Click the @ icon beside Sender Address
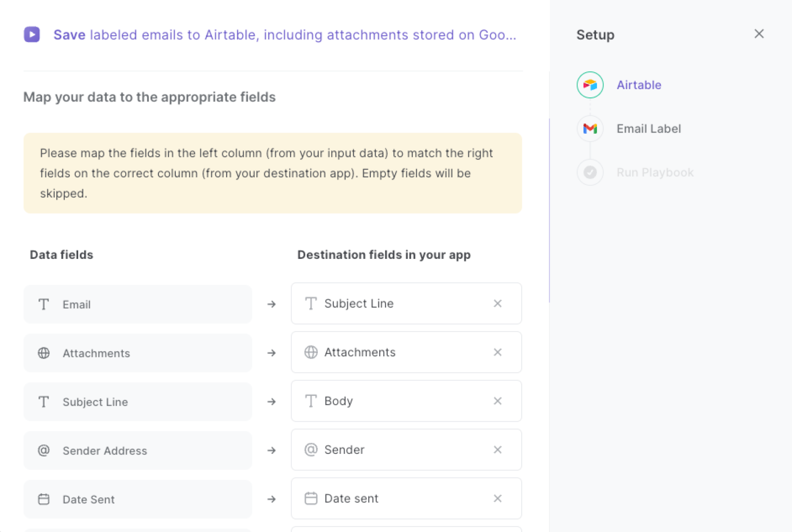Image resolution: width=792 pixels, height=532 pixels. click(x=44, y=450)
